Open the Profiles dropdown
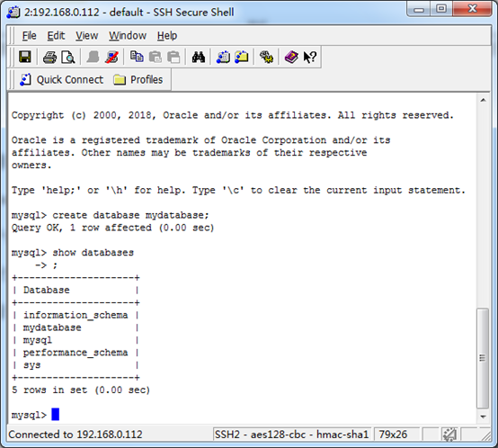 point(138,79)
